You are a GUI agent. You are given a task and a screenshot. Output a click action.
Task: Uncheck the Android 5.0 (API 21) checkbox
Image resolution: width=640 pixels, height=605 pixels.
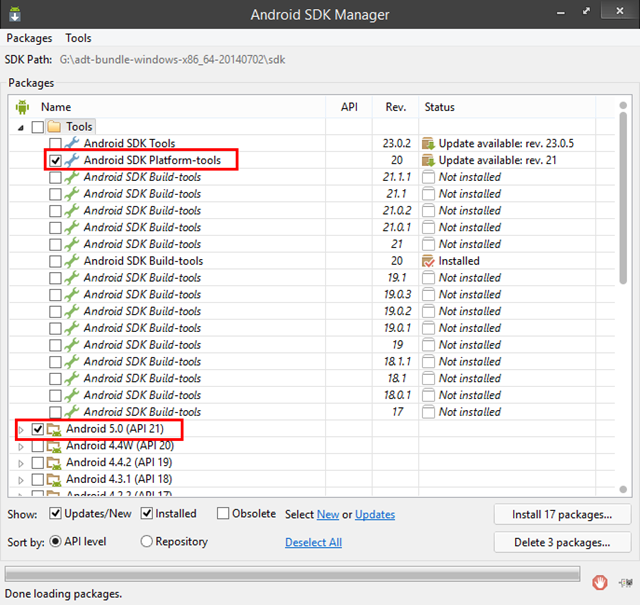(38, 429)
